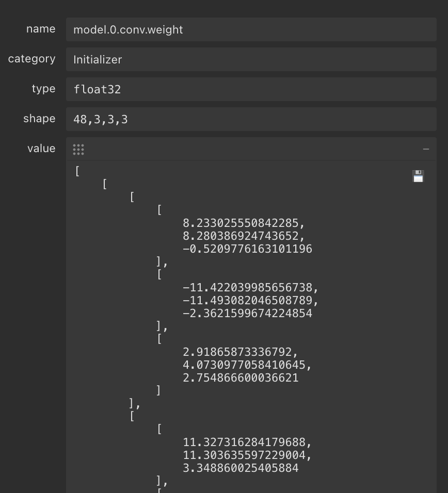Click the dotted grid icon in value header
The image size is (448, 493).
(78, 150)
